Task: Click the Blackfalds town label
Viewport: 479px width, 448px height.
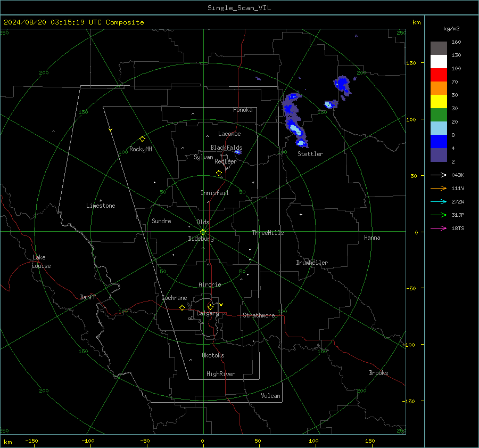Action: (x=226, y=148)
